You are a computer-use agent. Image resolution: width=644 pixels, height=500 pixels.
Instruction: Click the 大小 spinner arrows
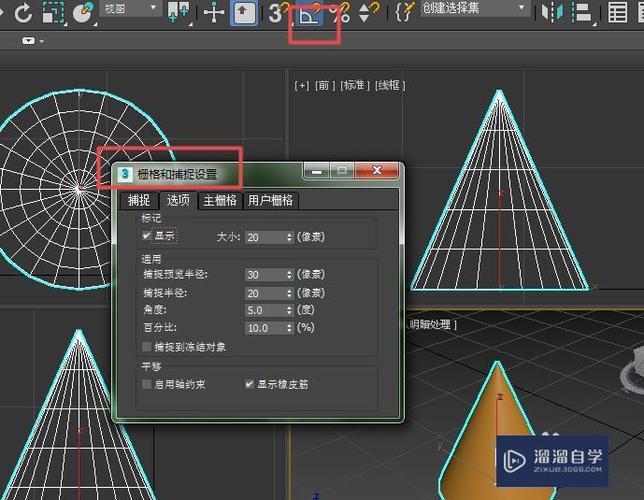coord(289,237)
